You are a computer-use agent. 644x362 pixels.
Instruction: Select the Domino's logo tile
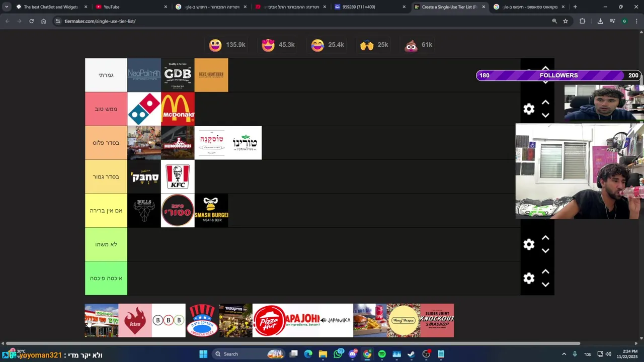click(x=144, y=109)
